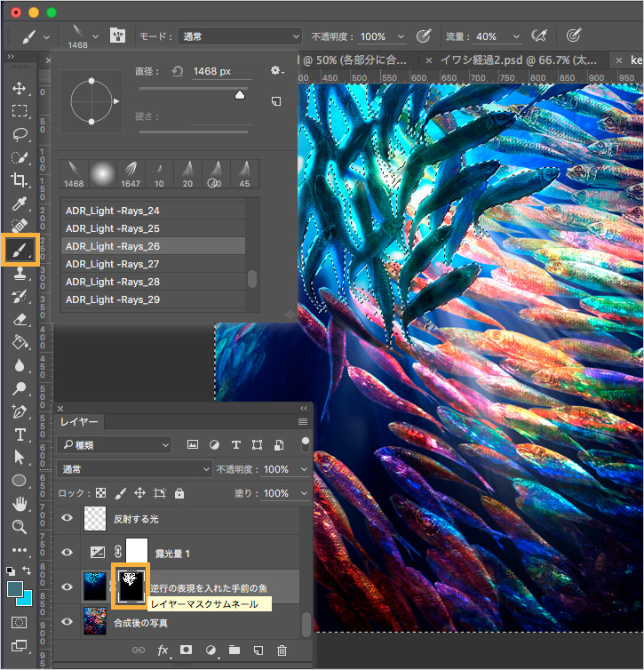Select the Move tool
The height and width of the screenshot is (670, 644).
[19, 89]
